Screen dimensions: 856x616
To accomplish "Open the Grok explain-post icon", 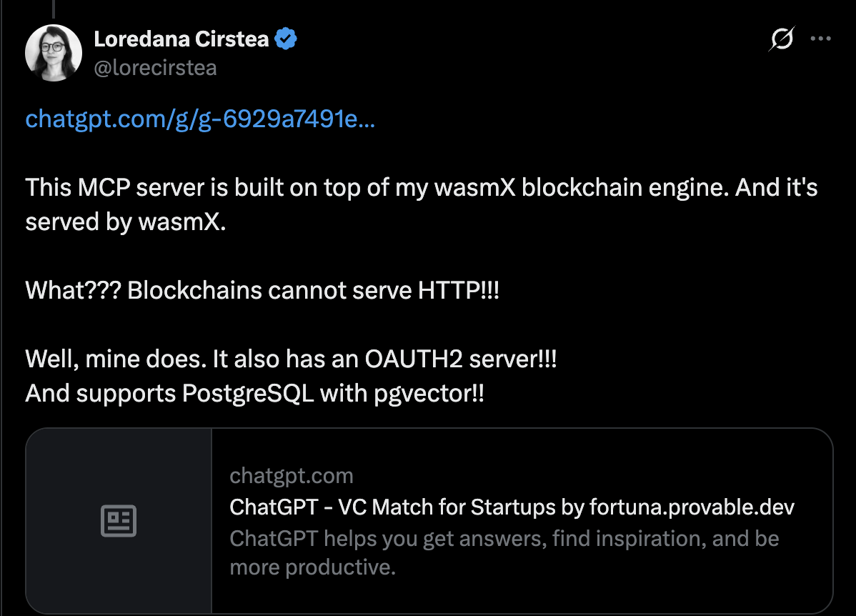I will [x=782, y=41].
